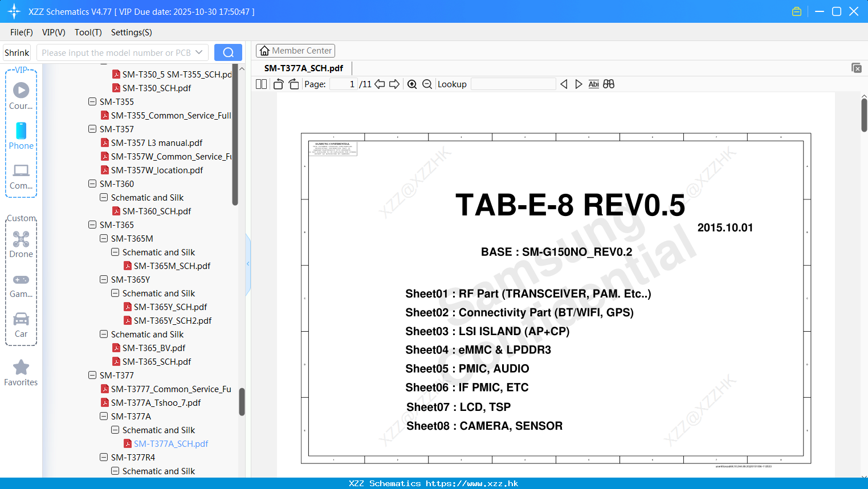The height and width of the screenshot is (489, 868).
Task: Open the Drone category
Action: (x=21, y=244)
